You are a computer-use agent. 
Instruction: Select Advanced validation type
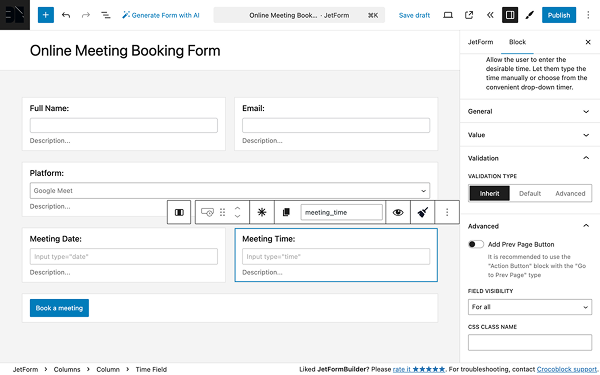coord(570,193)
